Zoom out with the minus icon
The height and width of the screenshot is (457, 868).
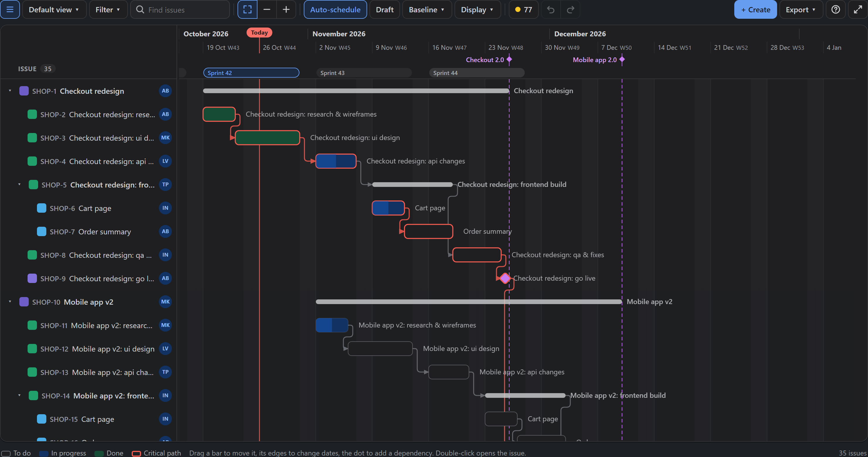click(267, 9)
